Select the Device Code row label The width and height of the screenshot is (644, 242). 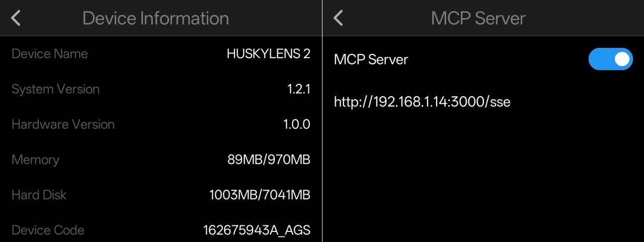(x=48, y=230)
